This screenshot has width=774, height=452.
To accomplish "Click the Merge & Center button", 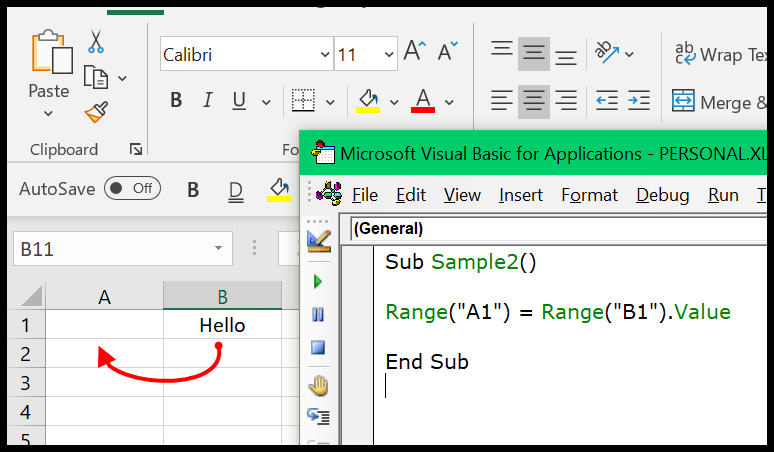I will [722, 102].
